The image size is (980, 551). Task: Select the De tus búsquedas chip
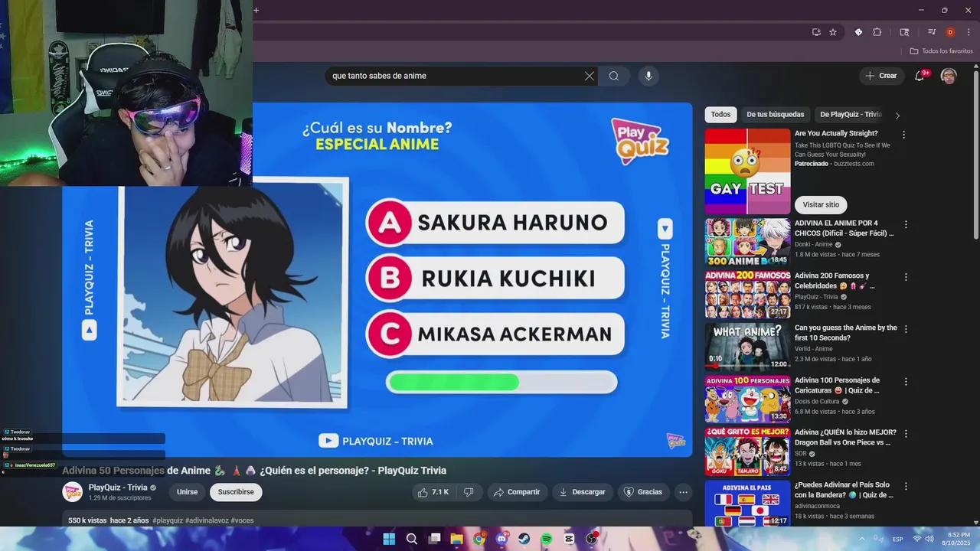(x=776, y=115)
